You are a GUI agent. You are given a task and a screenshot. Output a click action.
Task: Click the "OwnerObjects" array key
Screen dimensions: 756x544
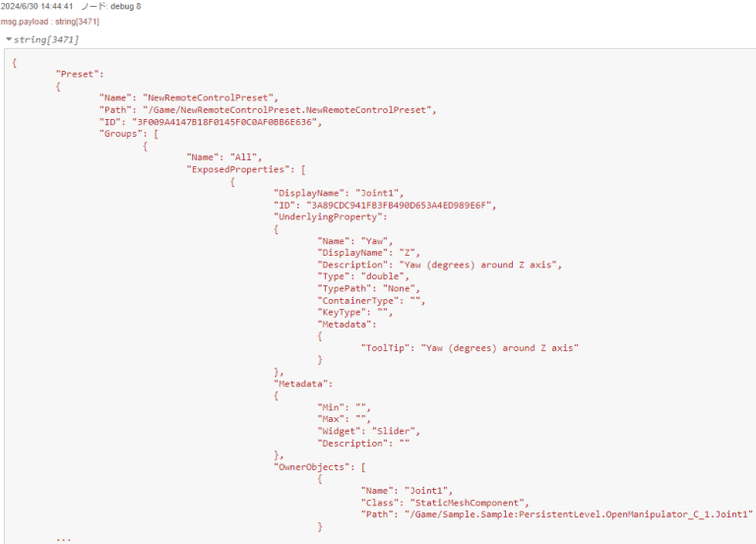pyautogui.click(x=315, y=466)
